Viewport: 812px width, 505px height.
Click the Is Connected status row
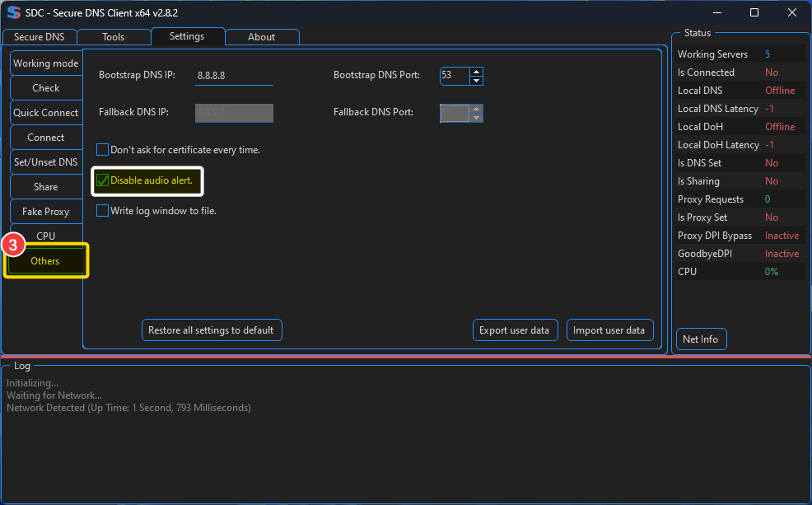point(740,72)
